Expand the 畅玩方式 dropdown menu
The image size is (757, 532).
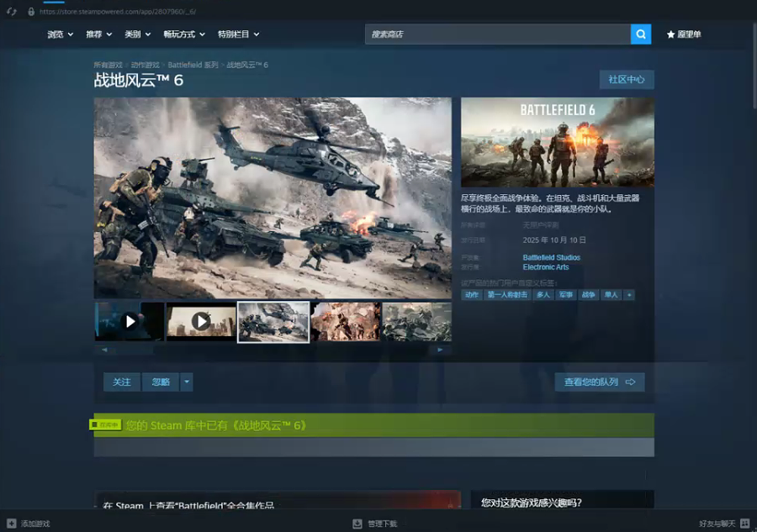(x=183, y=34)
